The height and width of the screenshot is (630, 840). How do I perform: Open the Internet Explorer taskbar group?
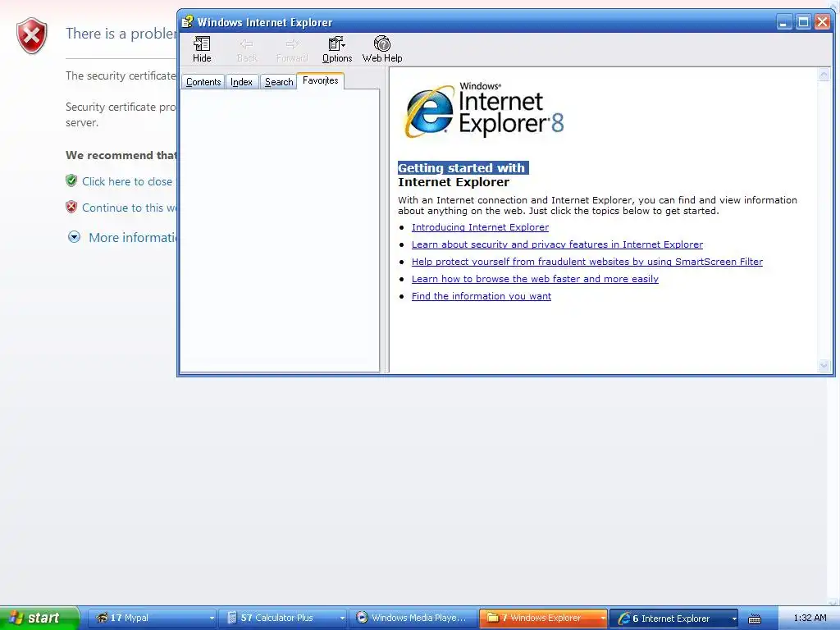(x=674, y=618)
